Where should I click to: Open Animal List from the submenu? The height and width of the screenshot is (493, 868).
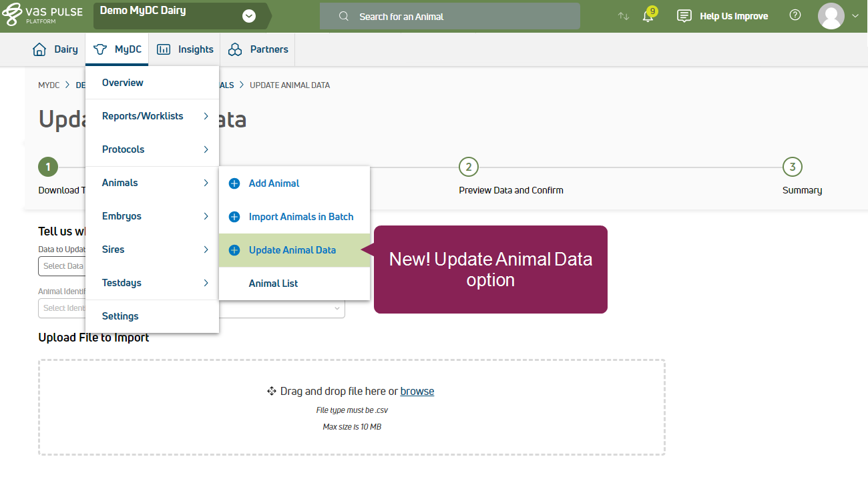pos(273,284)
